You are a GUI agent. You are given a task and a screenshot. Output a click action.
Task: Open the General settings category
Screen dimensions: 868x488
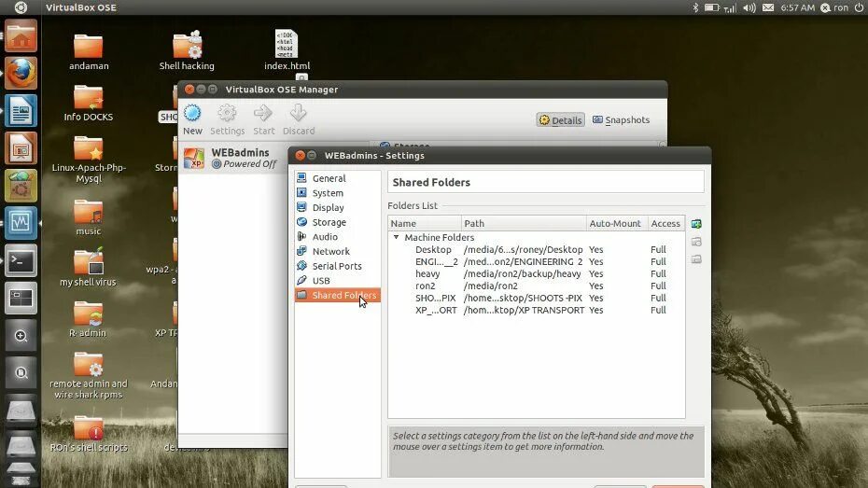pyautogui.click(x=337, y=178)
